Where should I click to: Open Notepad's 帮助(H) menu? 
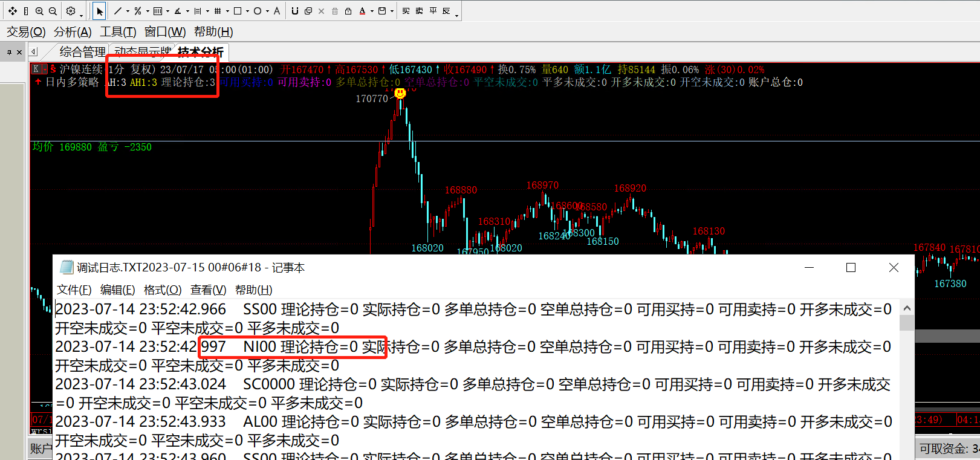click(253, 290)
